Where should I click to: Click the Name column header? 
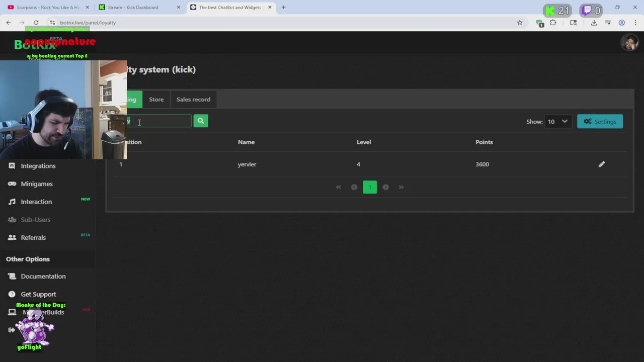pyautogui.click(x=246, y=142)
